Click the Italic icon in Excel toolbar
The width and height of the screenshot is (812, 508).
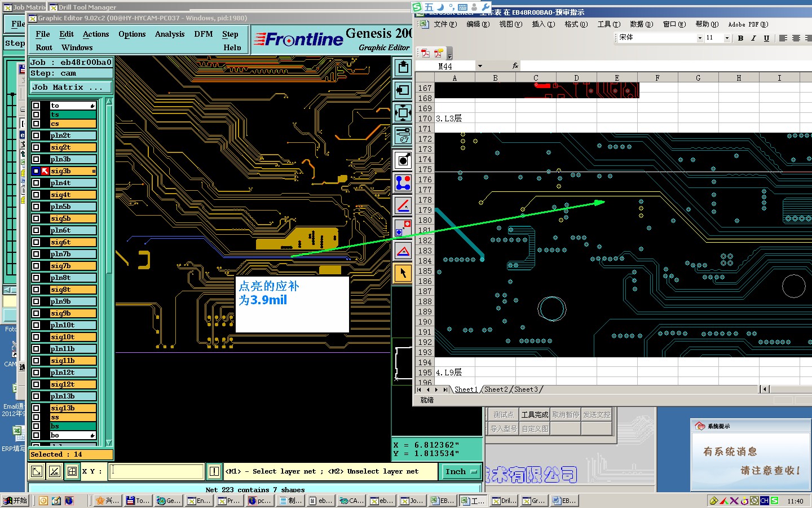[753, 38]
